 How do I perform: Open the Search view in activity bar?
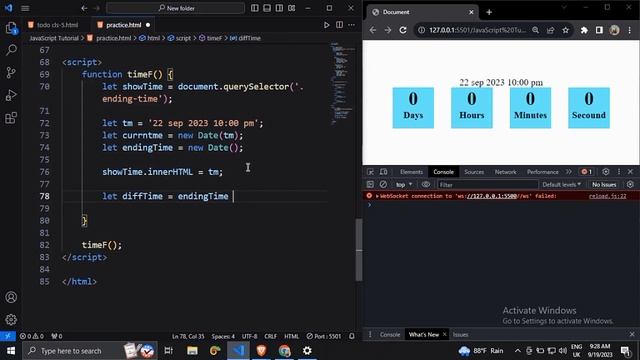[x=11, y=50]
